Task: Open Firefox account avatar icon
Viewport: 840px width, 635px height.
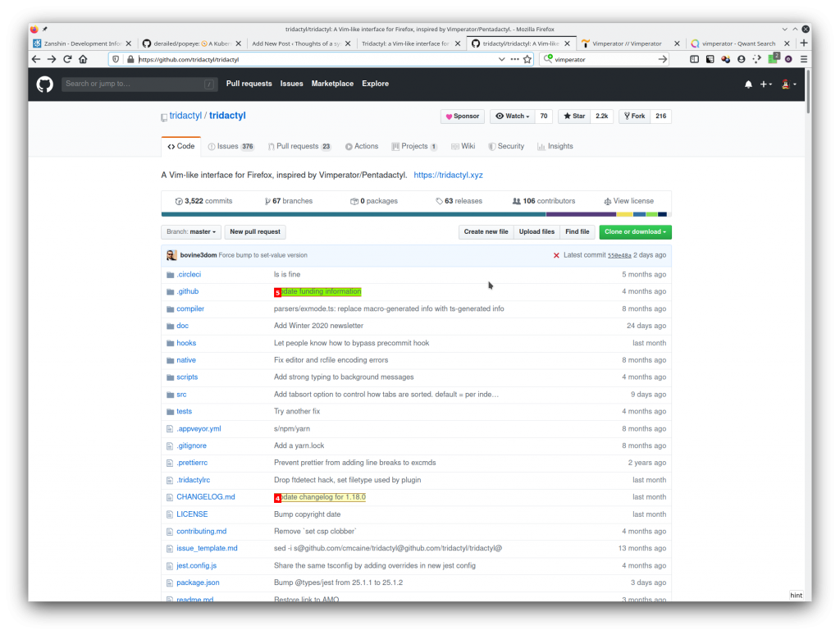Action: (742, 60)
